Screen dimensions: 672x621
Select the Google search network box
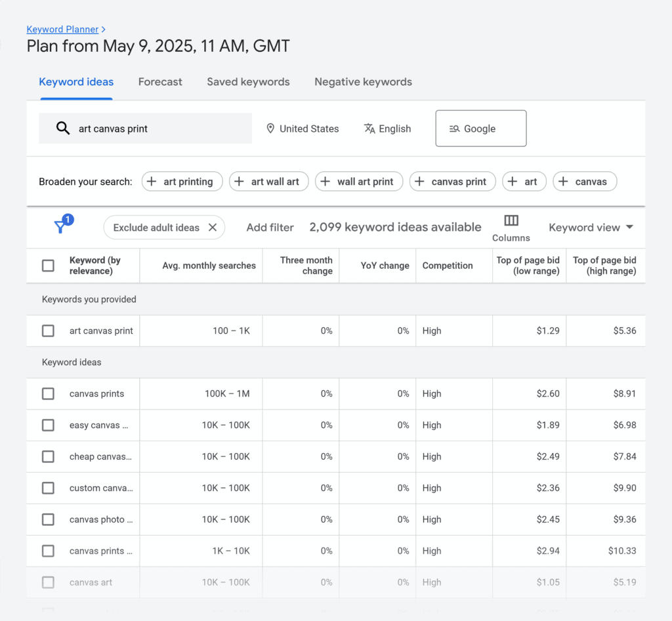480,129
